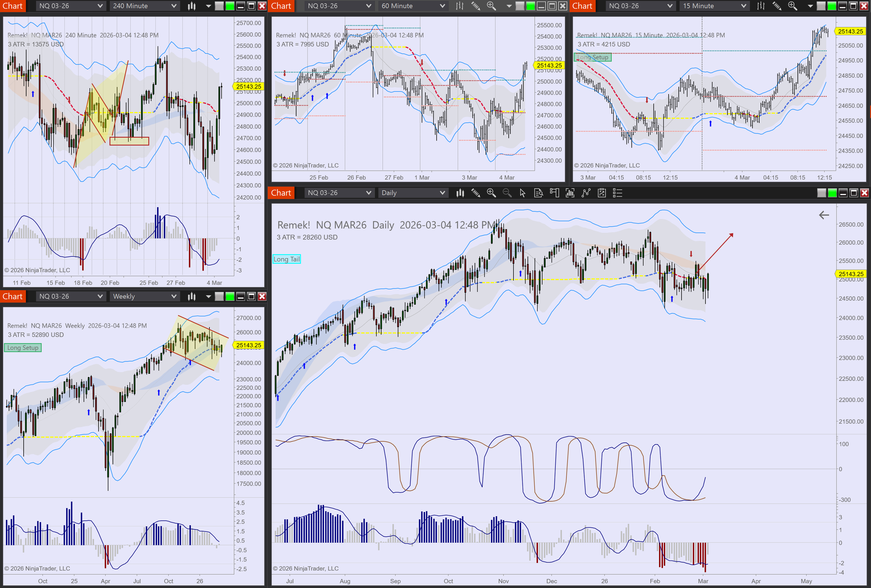This screenshot has width=871, height=588.
Task: Open Chart Trader icon in Daily toolbar
Action: [554, 193]
